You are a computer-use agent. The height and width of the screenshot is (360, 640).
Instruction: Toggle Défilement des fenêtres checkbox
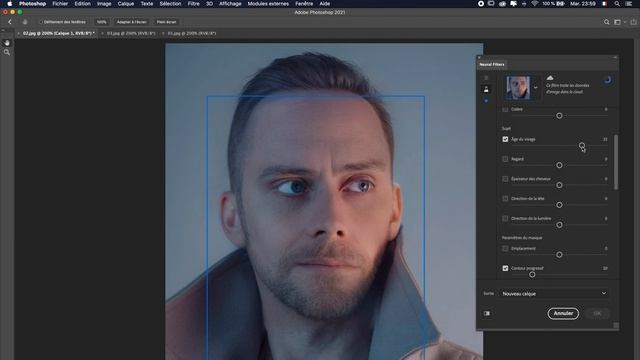(x=41, y=22)
